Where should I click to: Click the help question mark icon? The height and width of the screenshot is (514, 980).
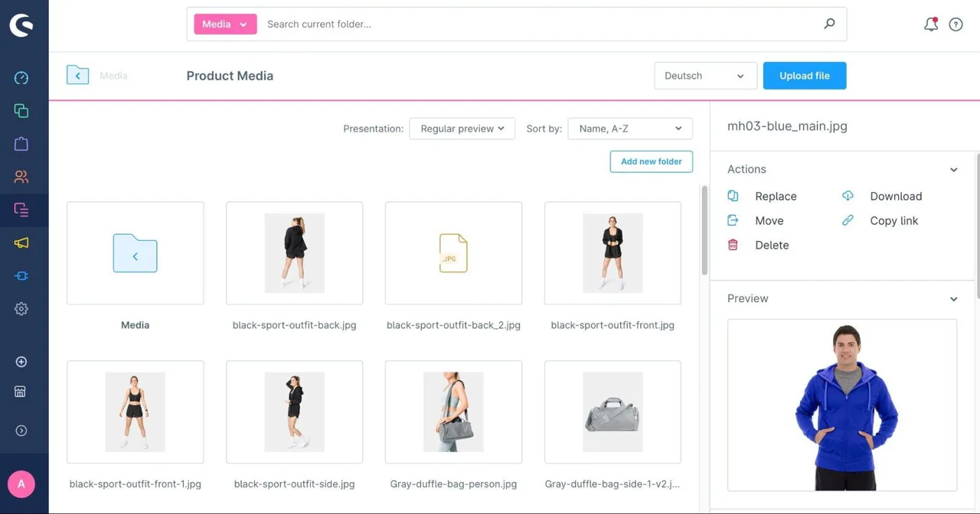click(x=955, y=24)
